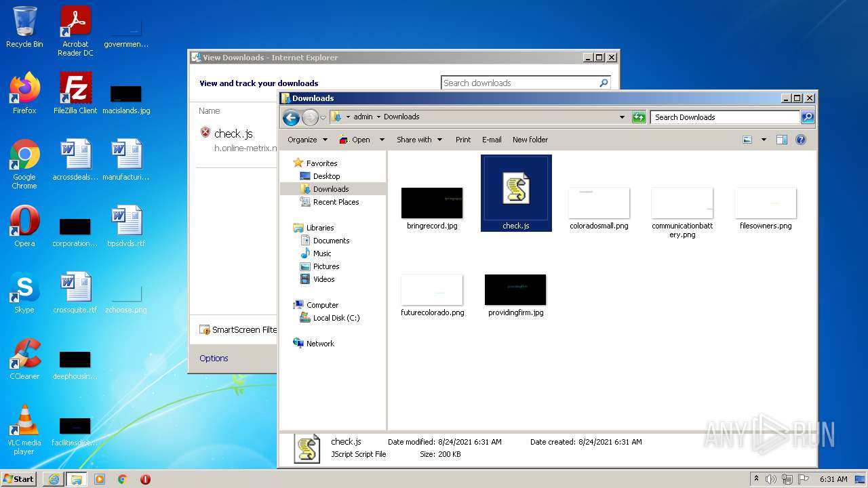Click Options link in View Downloads window
This screenshot has height=488, width=868.
coord(214,359)
